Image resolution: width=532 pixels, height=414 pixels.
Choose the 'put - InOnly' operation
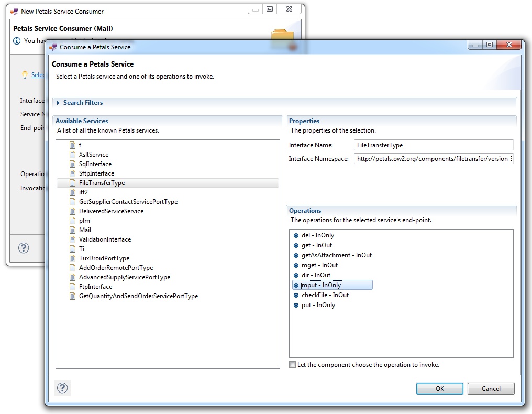coord(318,305)
